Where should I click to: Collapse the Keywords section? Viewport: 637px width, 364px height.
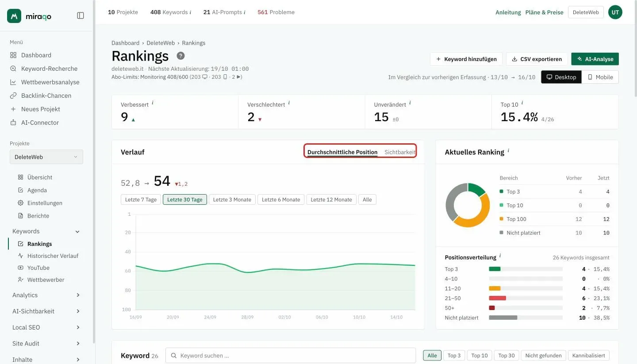[x=77, y=231]
